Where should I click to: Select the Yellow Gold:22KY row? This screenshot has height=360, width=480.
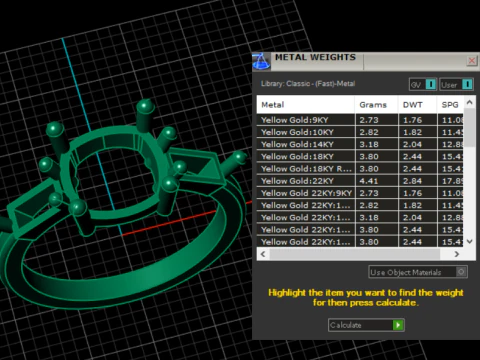360,181
